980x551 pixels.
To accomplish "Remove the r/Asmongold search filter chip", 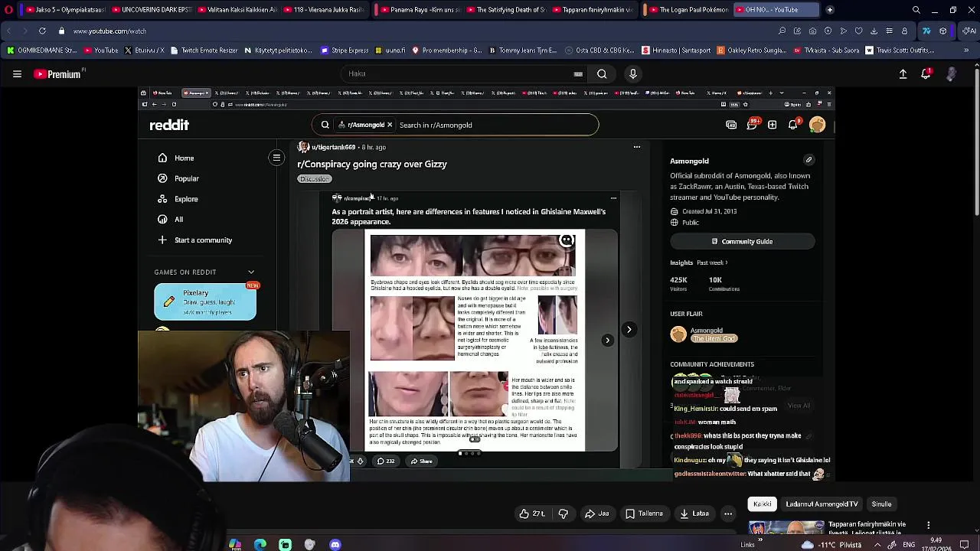I will (x=389, y=125).
